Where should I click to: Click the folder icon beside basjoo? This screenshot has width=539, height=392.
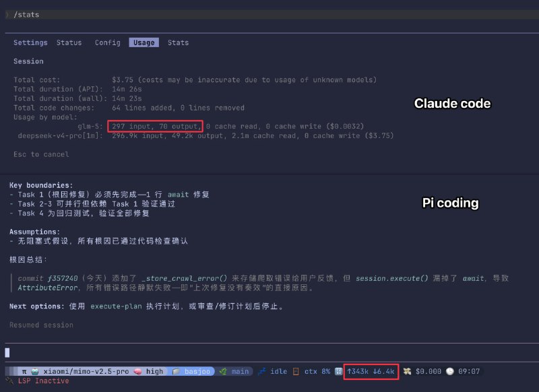(x=176, y=371)
